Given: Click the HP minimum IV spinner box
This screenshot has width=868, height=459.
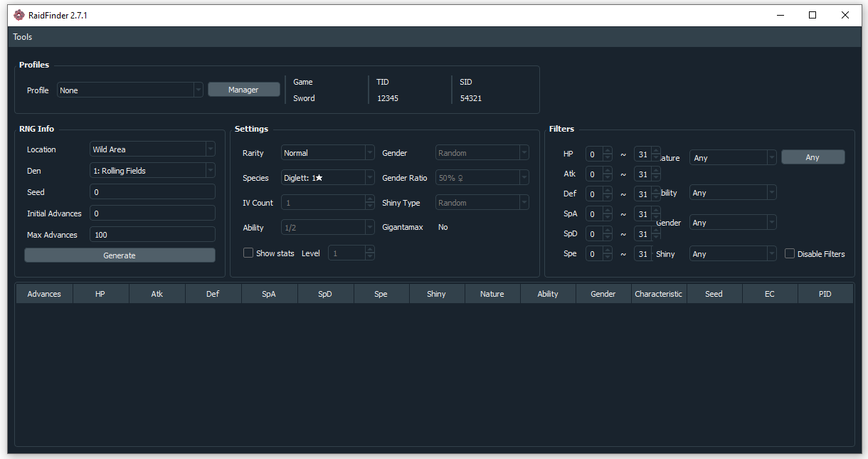Looking at the screenshot, I should [x=594, y=154].
